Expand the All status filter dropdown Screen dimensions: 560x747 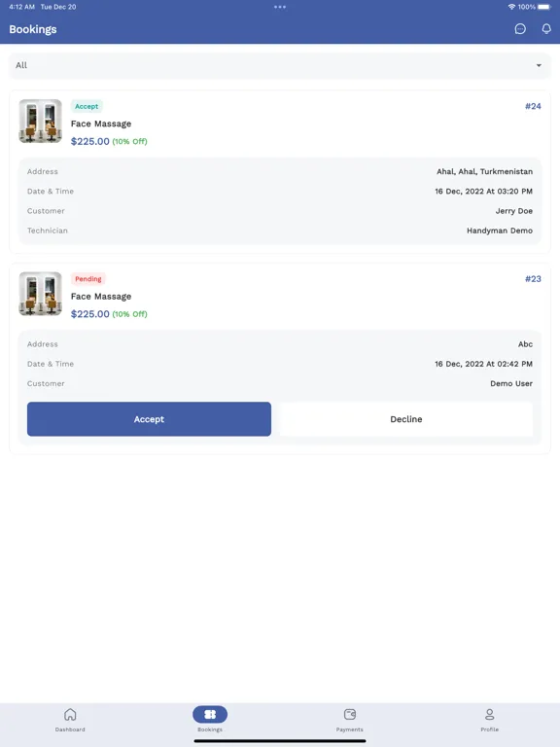pyautogui.click(x=280, y=66)
